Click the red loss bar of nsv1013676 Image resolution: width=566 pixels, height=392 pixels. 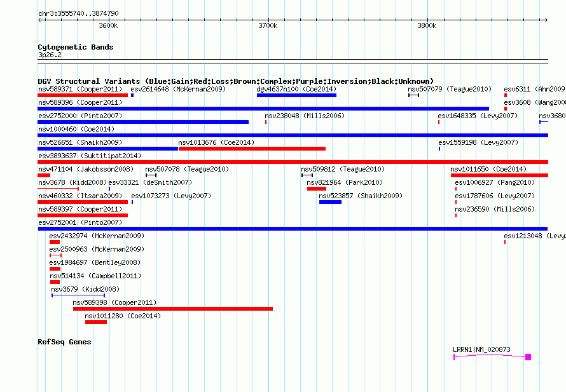[252, 149]
